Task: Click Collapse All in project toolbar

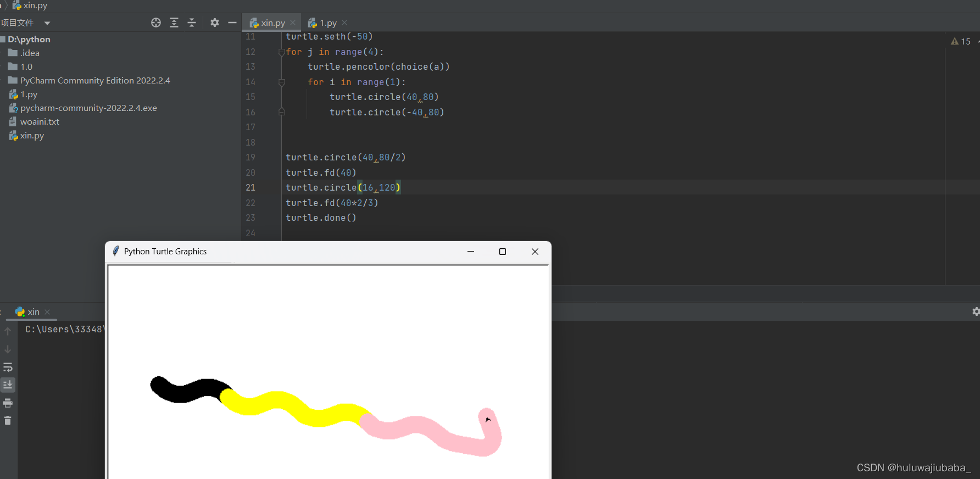Action: [192, 23]
